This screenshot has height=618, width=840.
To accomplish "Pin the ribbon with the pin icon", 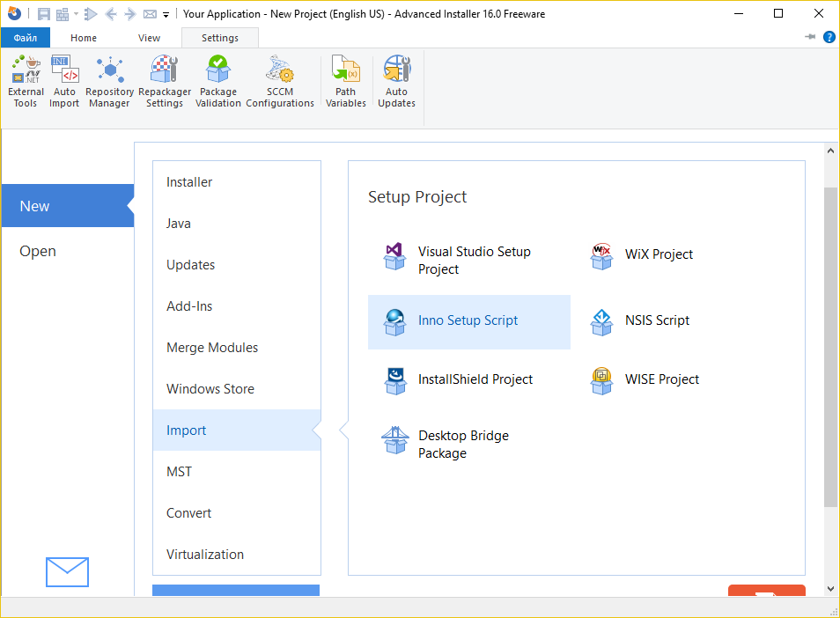I will [x=810, y=36].
